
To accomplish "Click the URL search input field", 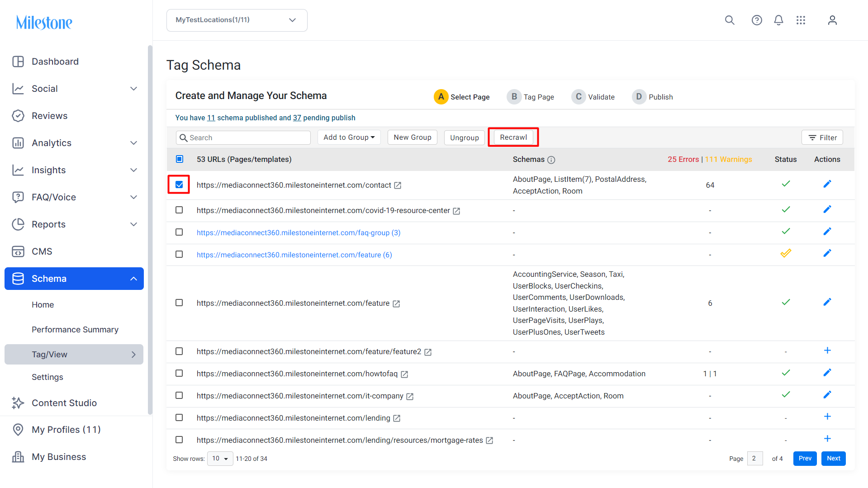I will coord(243,137).
